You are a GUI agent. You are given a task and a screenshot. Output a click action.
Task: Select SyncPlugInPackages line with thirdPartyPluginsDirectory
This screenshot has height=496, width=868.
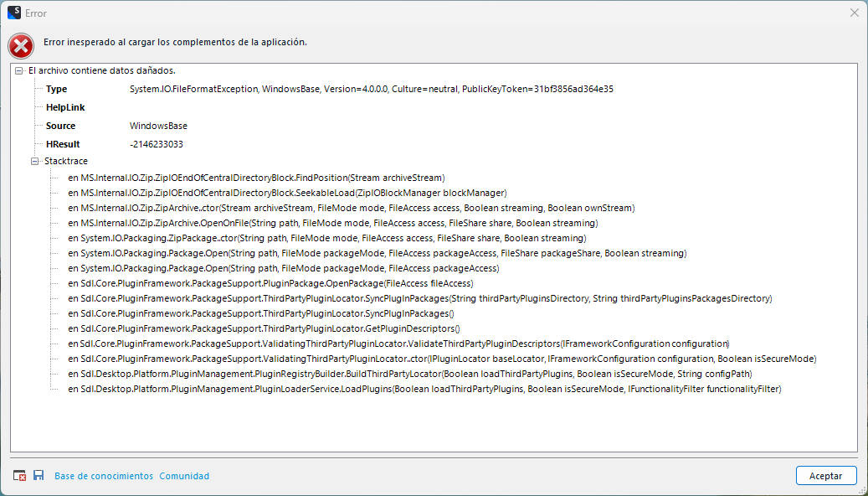coord(419,298)
